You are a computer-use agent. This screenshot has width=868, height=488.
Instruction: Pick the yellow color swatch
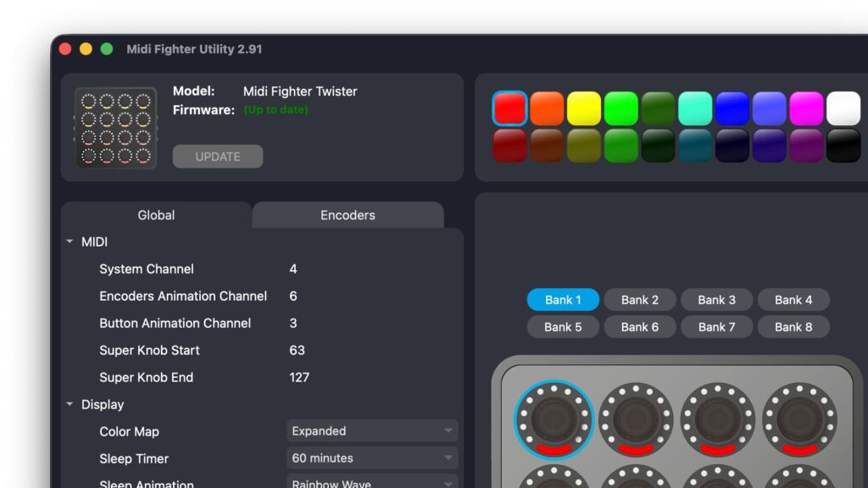tap(584, 108)
